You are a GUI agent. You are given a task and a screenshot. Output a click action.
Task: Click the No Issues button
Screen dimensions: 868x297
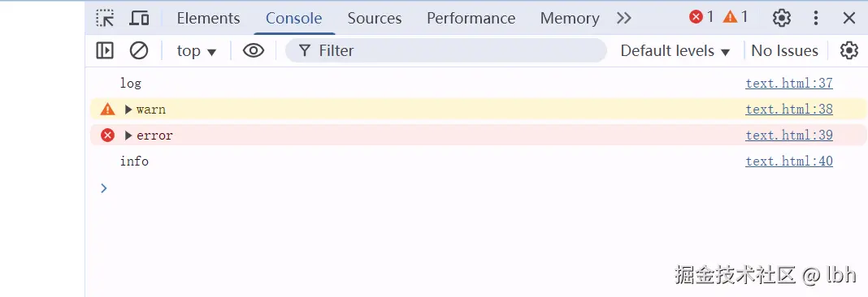click(784, 51)
